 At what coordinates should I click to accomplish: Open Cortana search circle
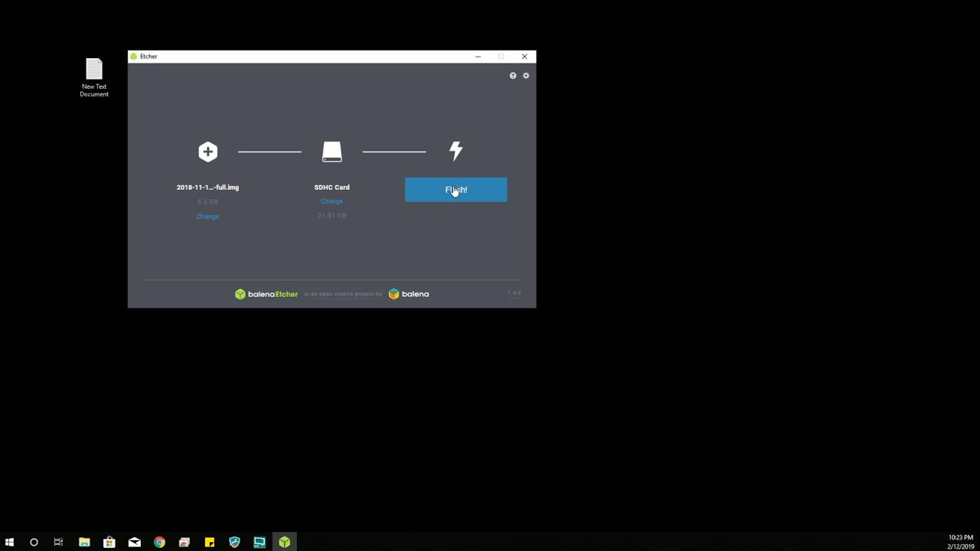click(34, 542)
